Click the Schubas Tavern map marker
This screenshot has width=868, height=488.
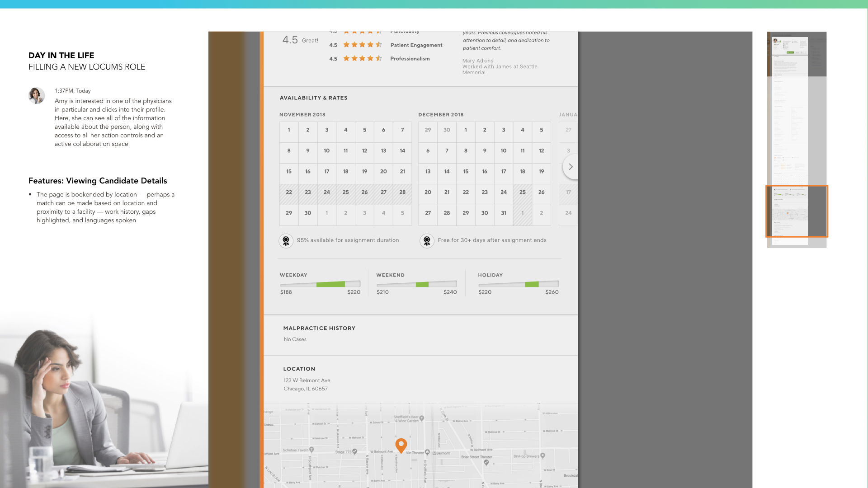coord(311,450)
